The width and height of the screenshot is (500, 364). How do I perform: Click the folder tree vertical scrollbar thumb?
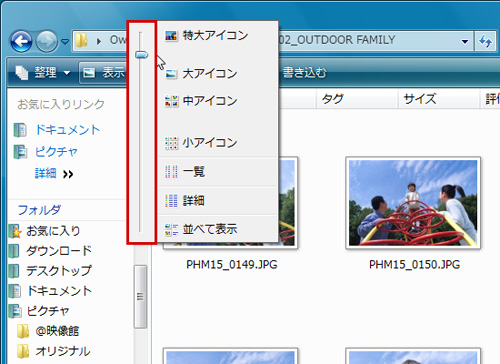tap(140, 297)
